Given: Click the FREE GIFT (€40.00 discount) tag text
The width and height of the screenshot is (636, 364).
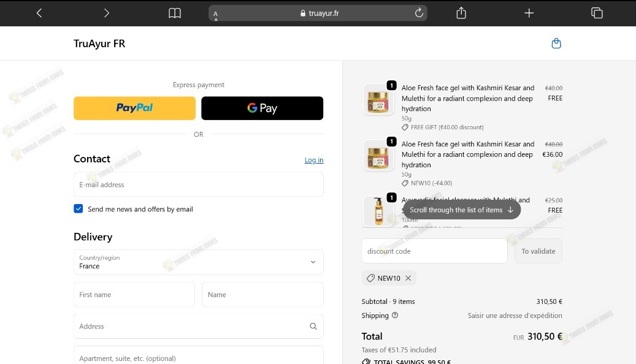Looking at the screenshot, I should 447,127.
